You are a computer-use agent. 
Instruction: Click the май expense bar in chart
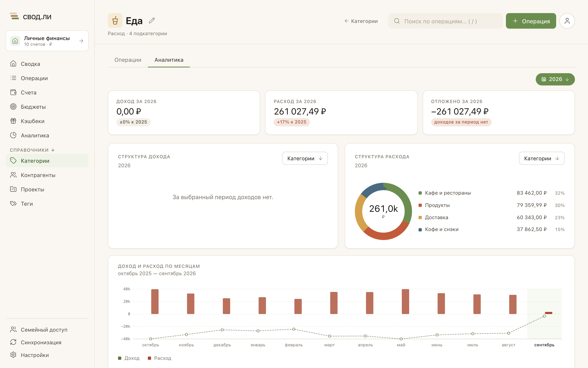tap(405, 302)
